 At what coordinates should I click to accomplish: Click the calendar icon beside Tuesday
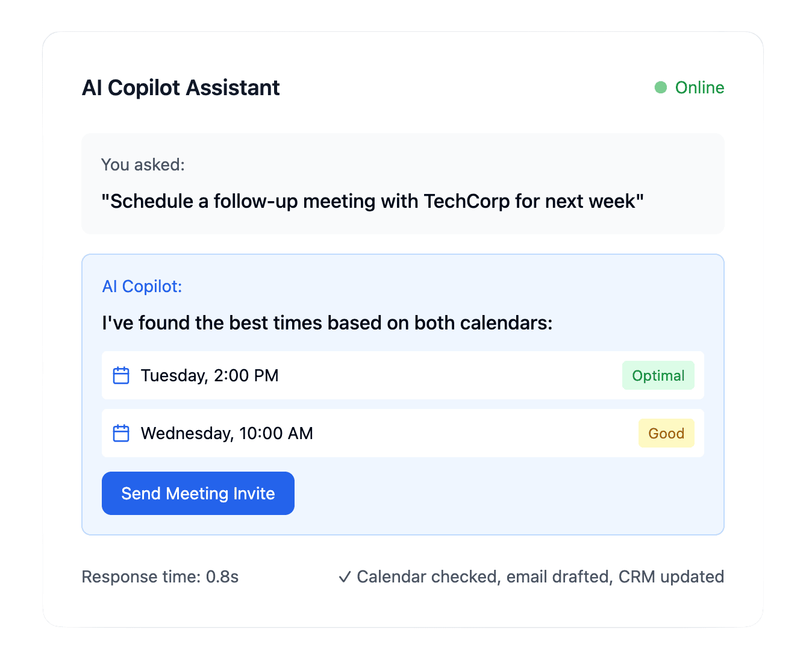121,375
